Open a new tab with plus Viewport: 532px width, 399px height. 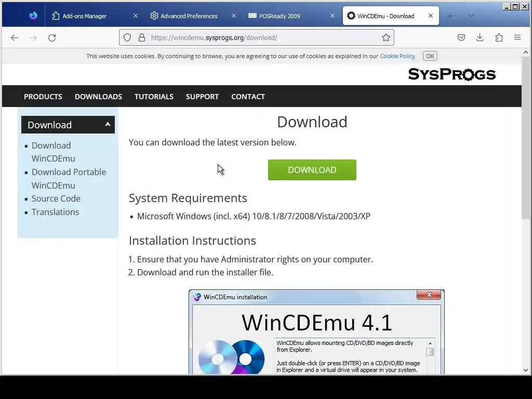click(450, 16)
